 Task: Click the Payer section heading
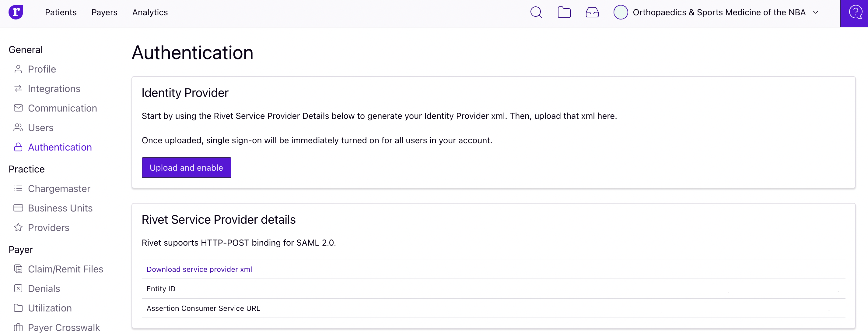[21, 250]
